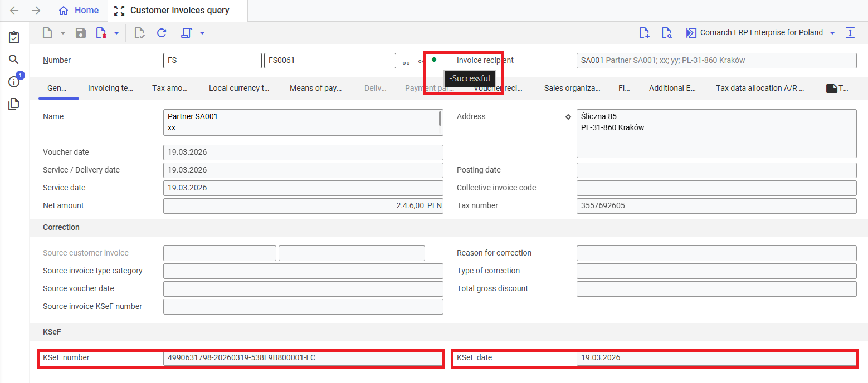Open the delete document dropdown arrow
This screenshot has width=868, height=383.
(x=116, y=33)
